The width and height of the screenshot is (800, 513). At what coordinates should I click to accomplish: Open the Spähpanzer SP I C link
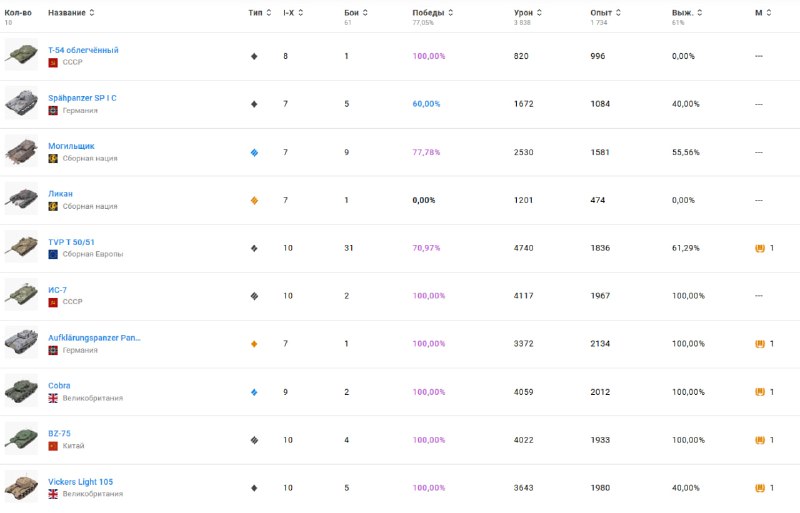82,98
